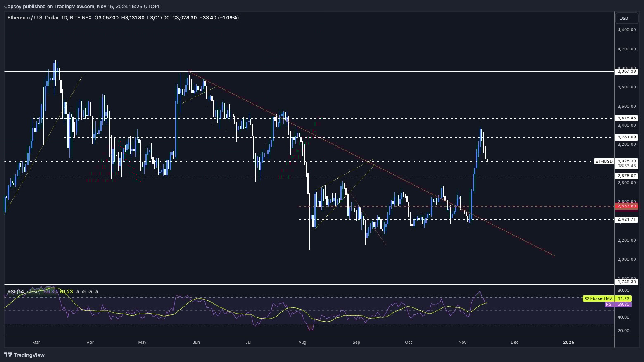644x362 pixels.
Task: Click the ETHUSD label on the price scale
Action: pos(604,161)
